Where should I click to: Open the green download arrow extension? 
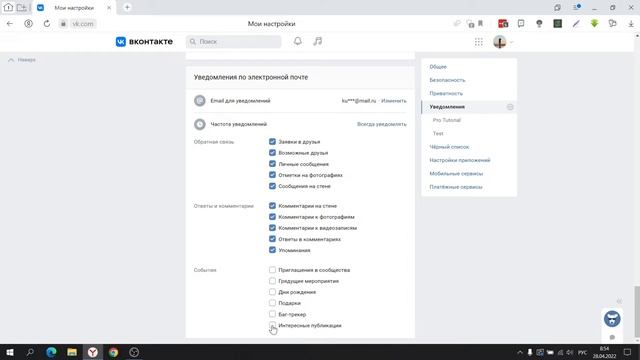[594, 24]
